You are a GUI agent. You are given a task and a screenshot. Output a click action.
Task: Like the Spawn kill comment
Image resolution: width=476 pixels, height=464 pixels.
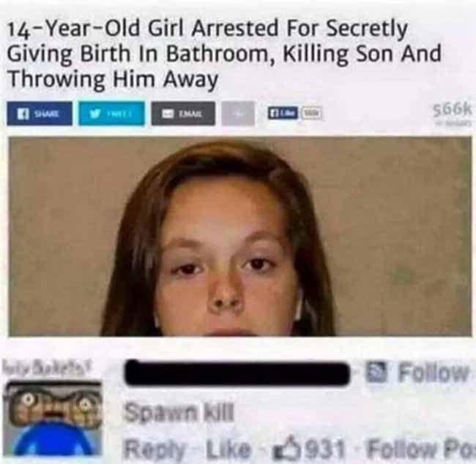pos(228,448)
